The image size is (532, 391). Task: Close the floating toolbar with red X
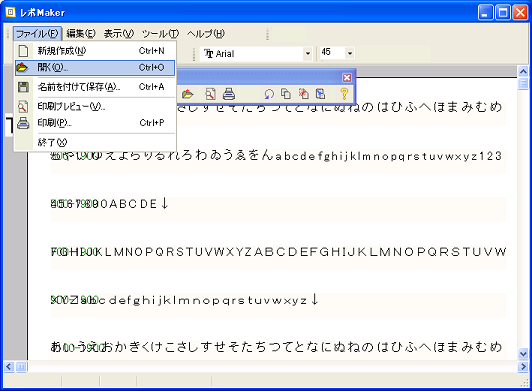[347, 78]
